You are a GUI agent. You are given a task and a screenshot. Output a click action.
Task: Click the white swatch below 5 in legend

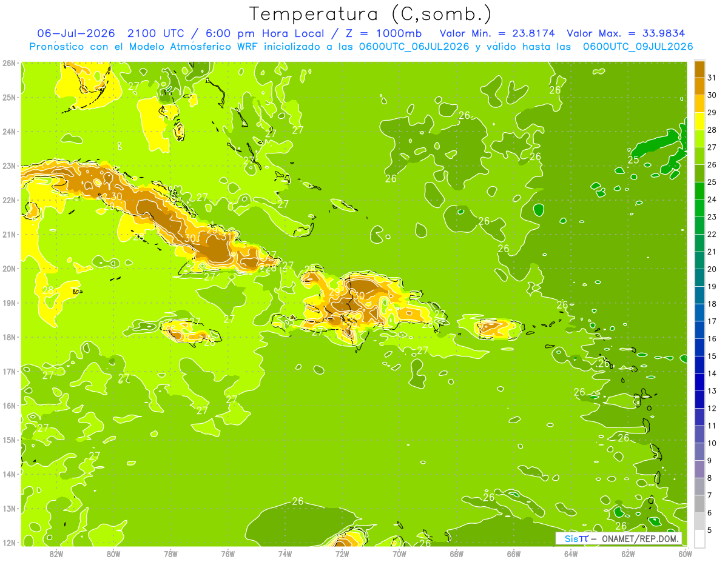pos(699,538)
